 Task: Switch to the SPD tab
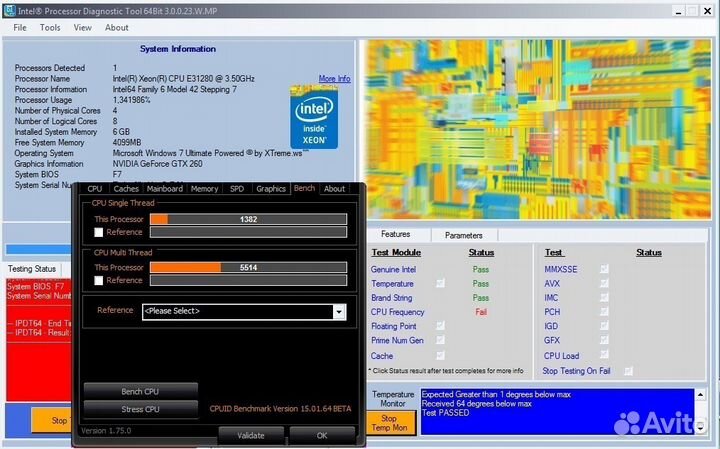pos(237,189)
